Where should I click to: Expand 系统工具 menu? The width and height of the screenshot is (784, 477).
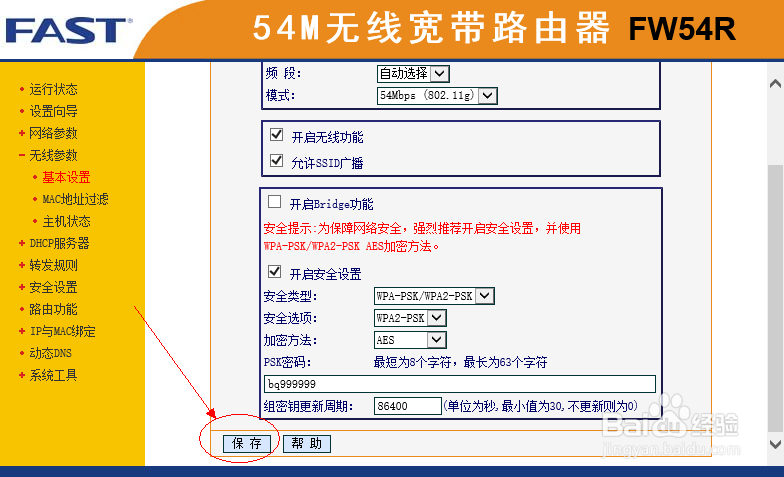(54, 376)
